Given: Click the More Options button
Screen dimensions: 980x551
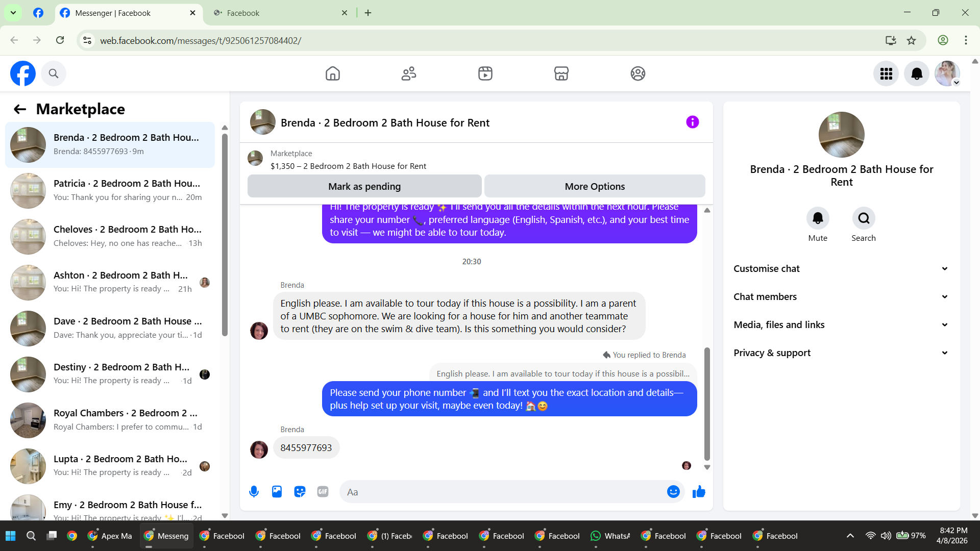Looking at the screenshot, I should point(595,187).
